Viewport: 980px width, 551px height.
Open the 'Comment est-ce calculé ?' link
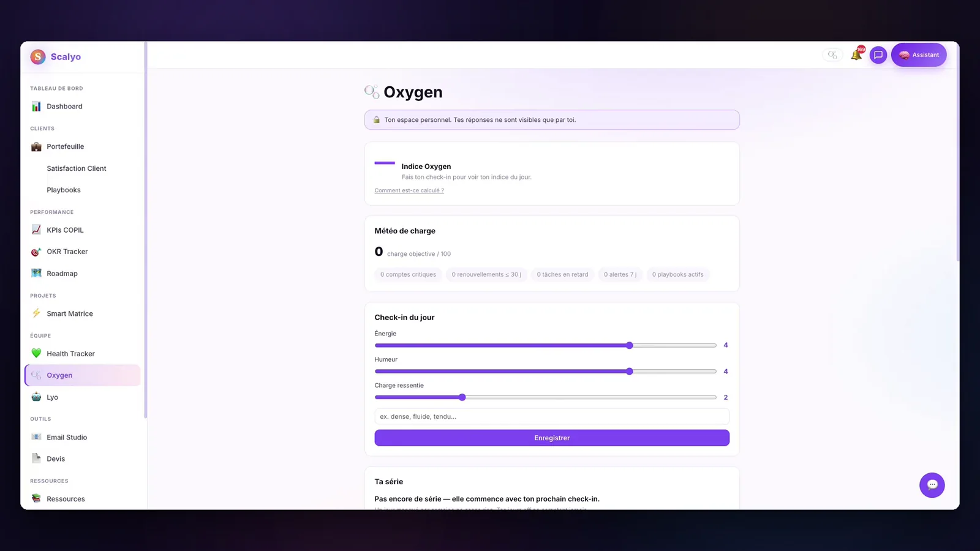point(409,190)
